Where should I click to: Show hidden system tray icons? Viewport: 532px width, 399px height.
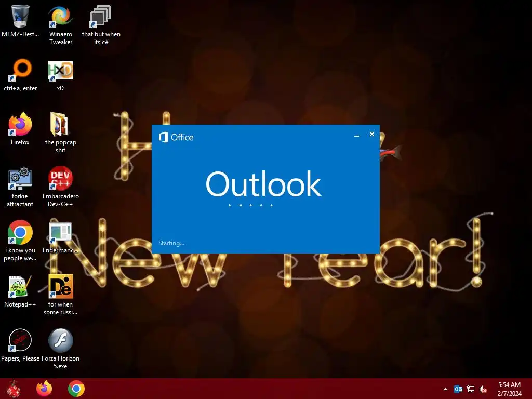click(445, 389)
